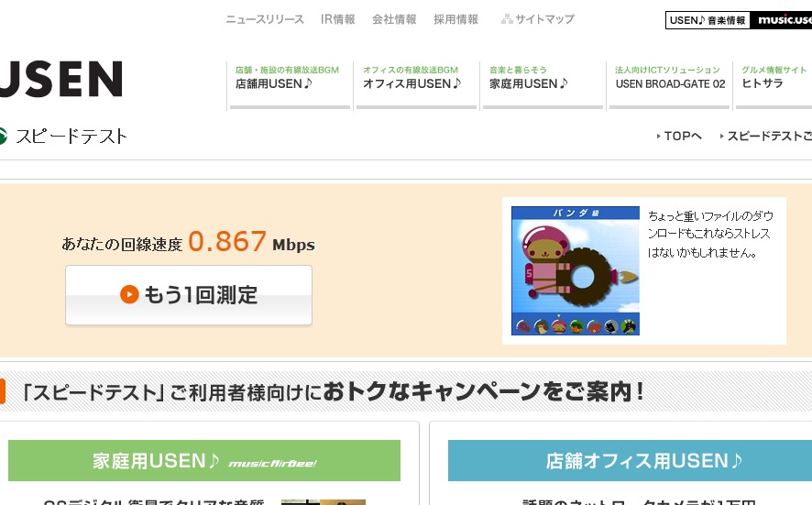Click the 0.867 speed value
Image resolution: width=812 pixels, height=505 pixels.
pos(227,241)
